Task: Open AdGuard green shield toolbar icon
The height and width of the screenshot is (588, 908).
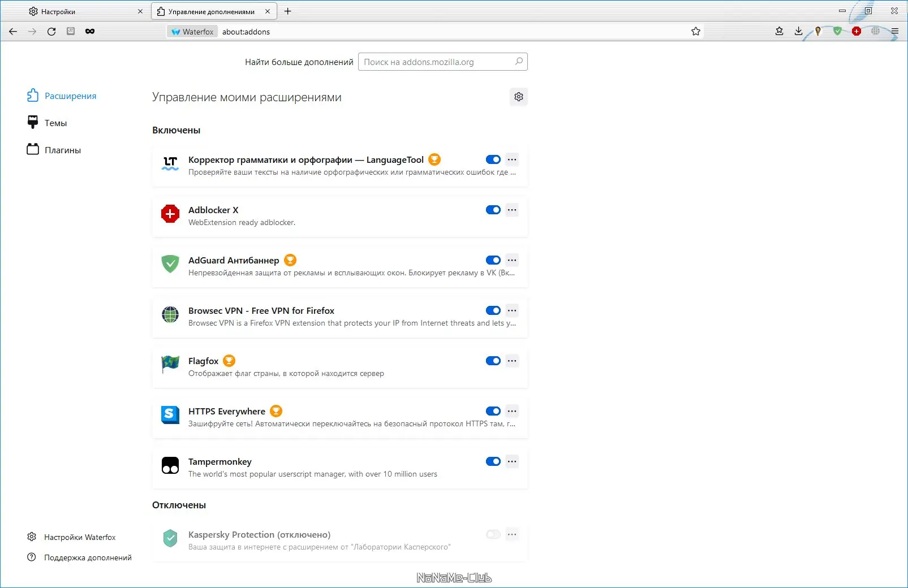Action: pyautogui.click(x=837, y=31)
